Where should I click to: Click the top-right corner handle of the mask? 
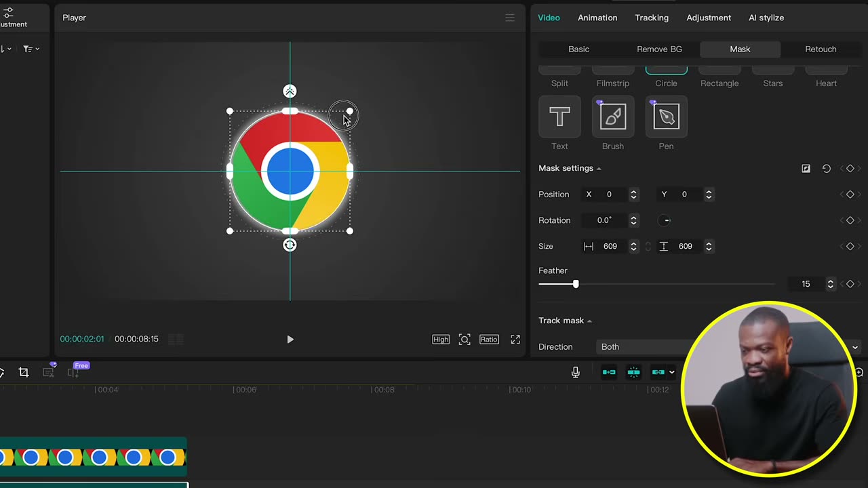[350, 111]
